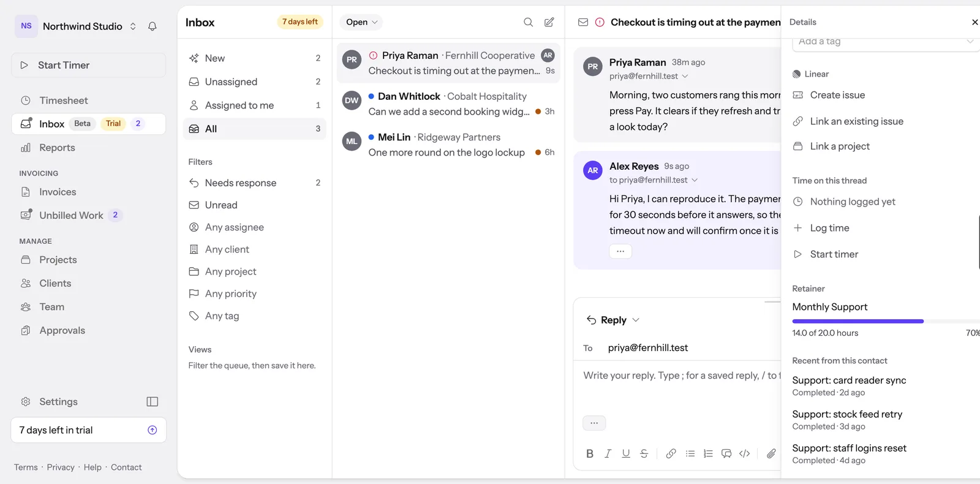Insert a code block in reply
Viewport: 980px width, 484px height.
745,453
